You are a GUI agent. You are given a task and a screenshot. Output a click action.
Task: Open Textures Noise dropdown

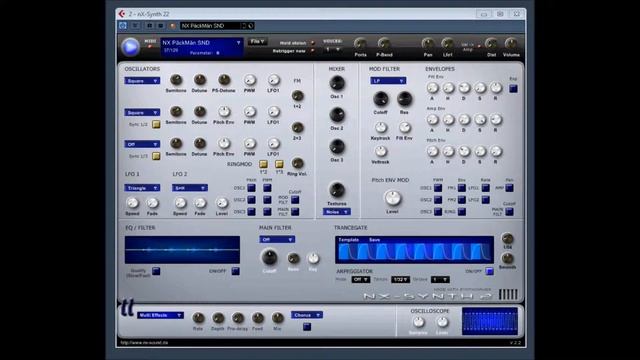click(x=337, y=212)
